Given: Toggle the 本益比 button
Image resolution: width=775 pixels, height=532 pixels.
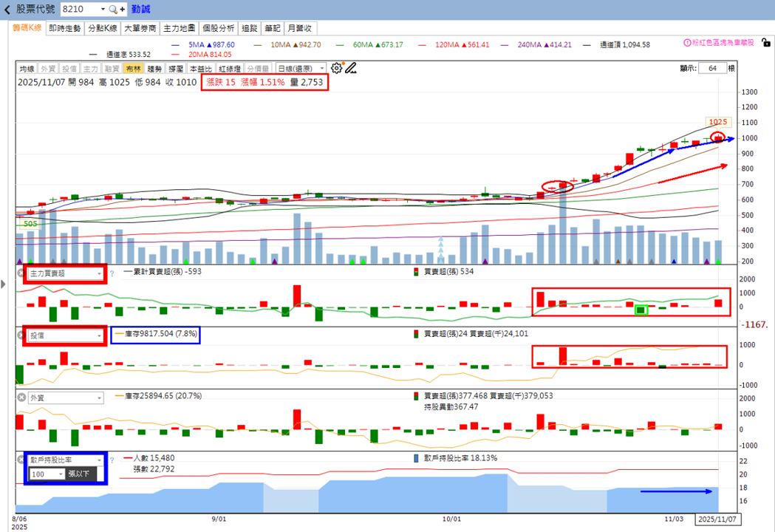Looking at the screenshot, I should pos(201,69).
